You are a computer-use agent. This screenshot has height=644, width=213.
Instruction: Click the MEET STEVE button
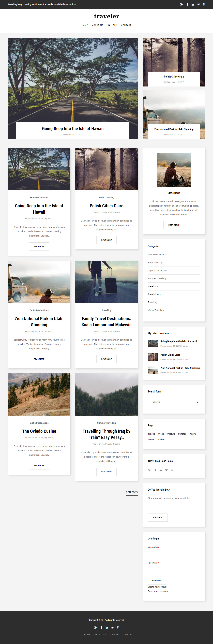click(x=174, y=225)
